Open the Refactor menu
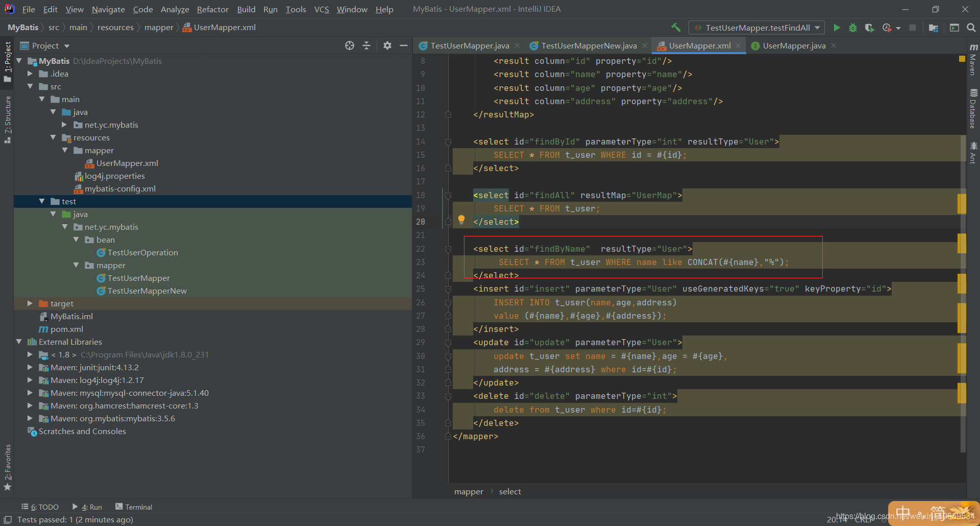This screenshot has height=526, width=980. coord(213,9)
